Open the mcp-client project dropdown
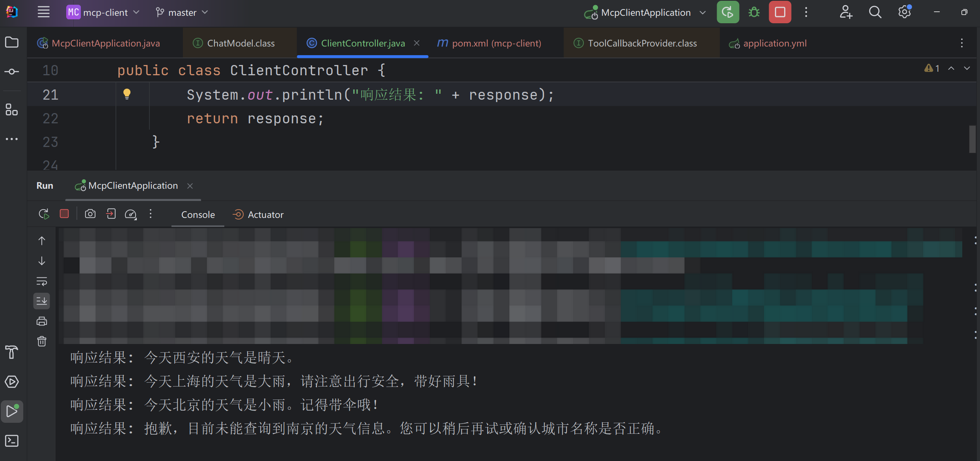The image size is (980, 461). pos(102,12)
